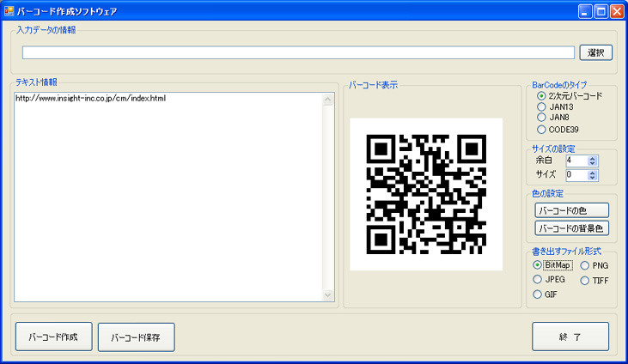
Task: Click the バーコード作成 button
Action: click(53, 337)
